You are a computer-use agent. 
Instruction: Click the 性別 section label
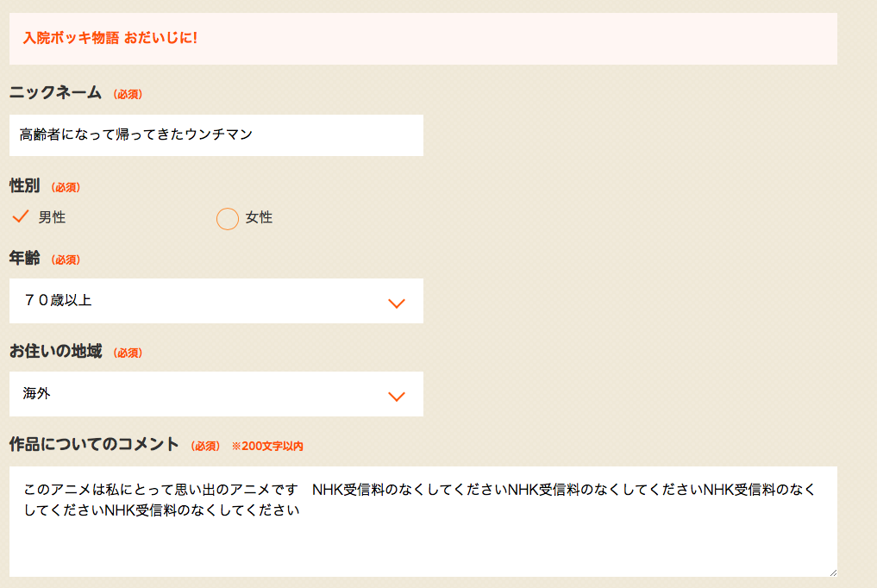click(24, 185)
